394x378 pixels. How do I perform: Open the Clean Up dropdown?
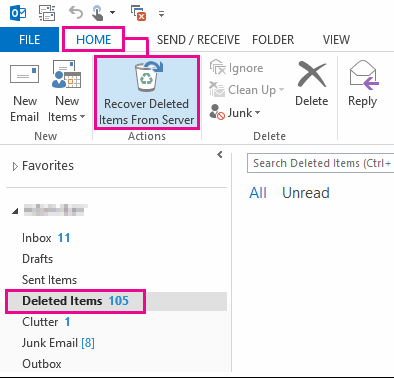point(246,90)
